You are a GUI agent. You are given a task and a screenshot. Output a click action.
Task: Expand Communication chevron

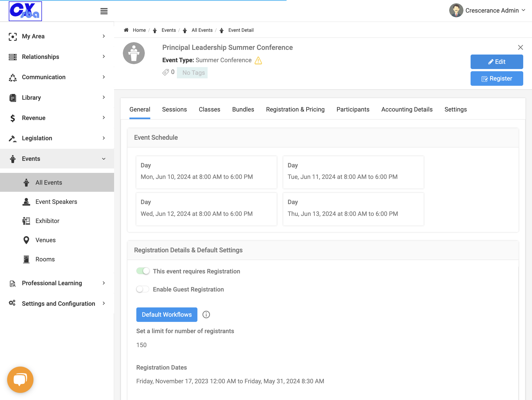pyautogui.click(x=104, y=77)
